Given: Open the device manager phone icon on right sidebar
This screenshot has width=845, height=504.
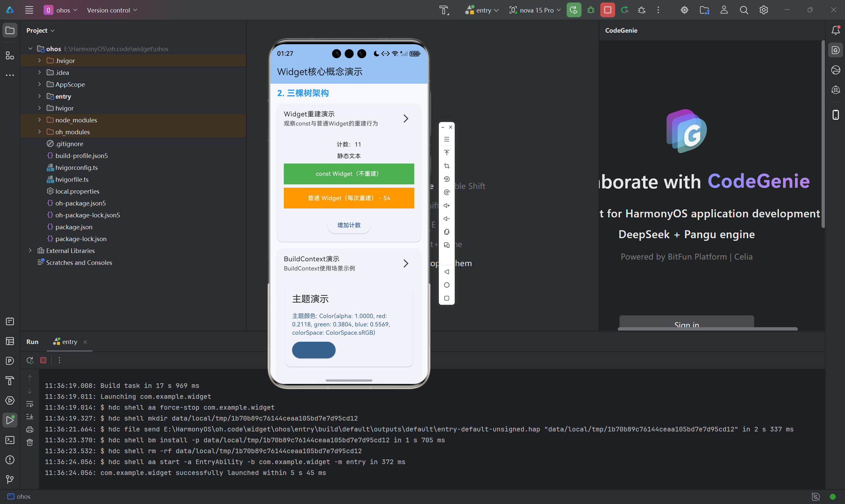Looking at the screenshot, I should point(835,114).
